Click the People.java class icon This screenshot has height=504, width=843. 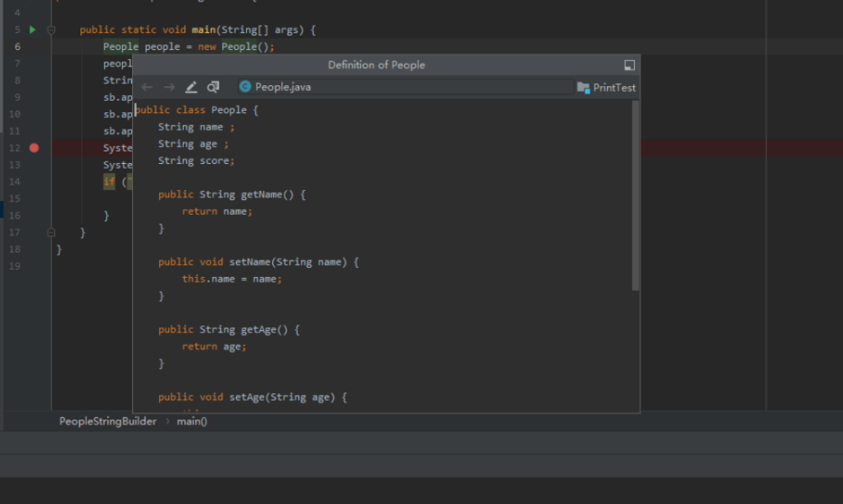pos(244,87)
